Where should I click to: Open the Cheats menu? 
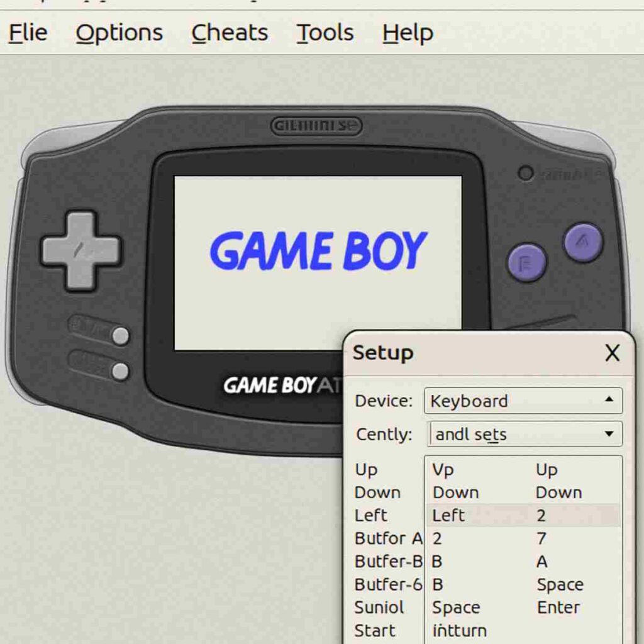230,33
